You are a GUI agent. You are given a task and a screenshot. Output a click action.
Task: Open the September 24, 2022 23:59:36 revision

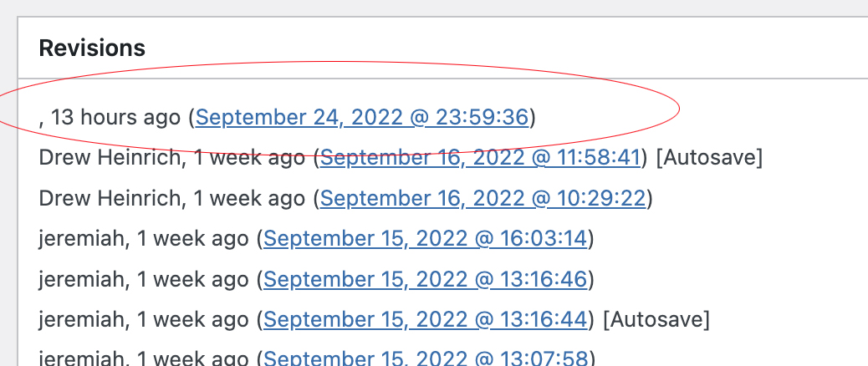361,118
